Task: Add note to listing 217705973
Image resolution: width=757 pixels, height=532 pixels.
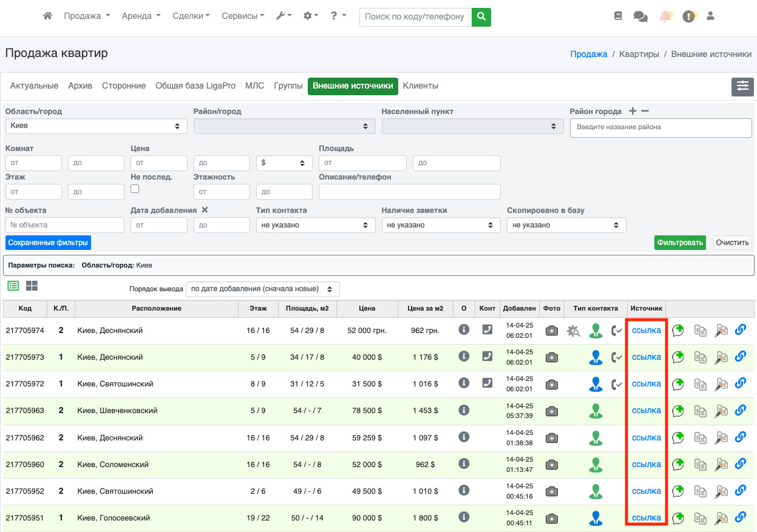Action: (678, 357)
